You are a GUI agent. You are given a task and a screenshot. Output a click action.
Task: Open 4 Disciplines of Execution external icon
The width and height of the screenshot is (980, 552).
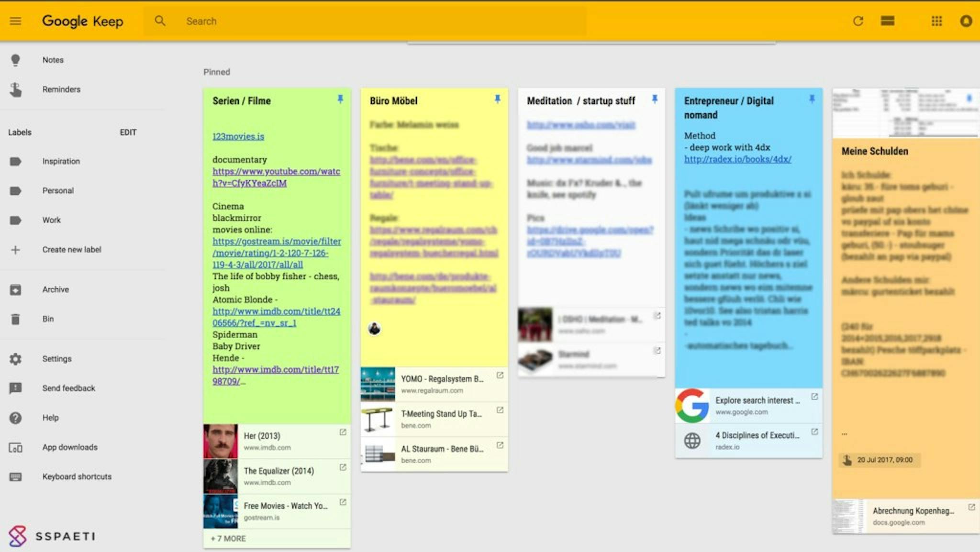[814, 432]
